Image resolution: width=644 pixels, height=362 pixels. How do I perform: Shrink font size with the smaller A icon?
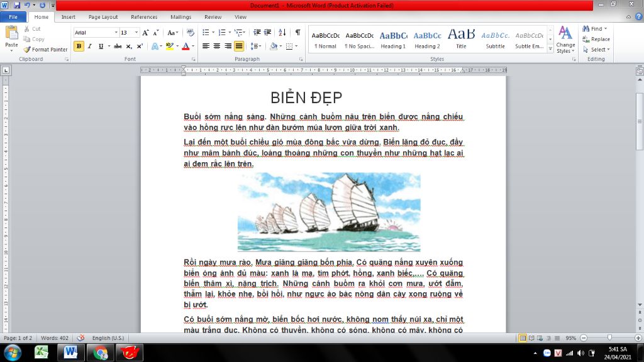click(156, 33)
